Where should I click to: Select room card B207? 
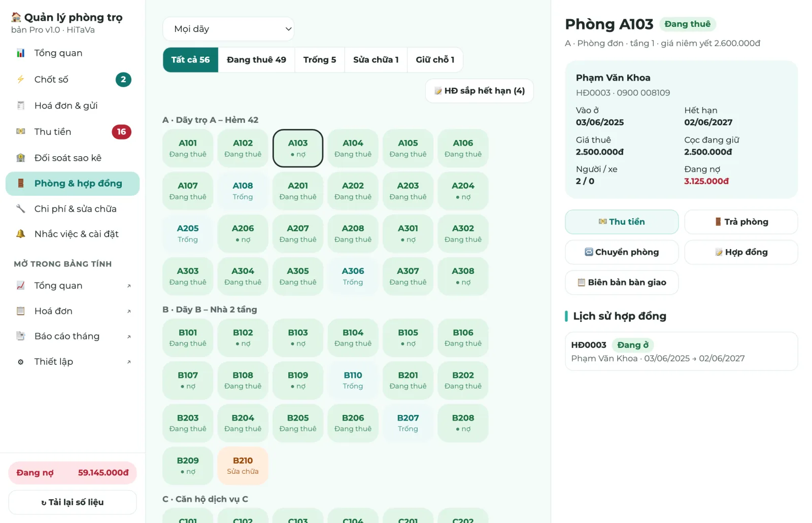point(408,423)
